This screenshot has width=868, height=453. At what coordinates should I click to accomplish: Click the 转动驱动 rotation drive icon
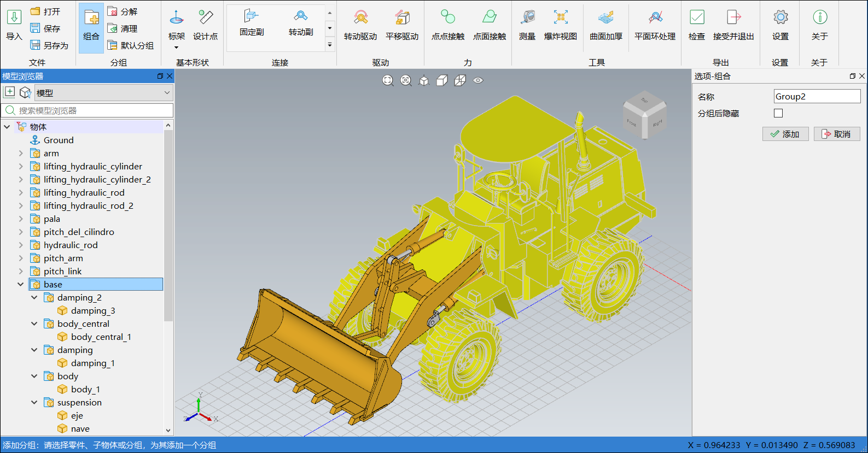click(360, 25)
